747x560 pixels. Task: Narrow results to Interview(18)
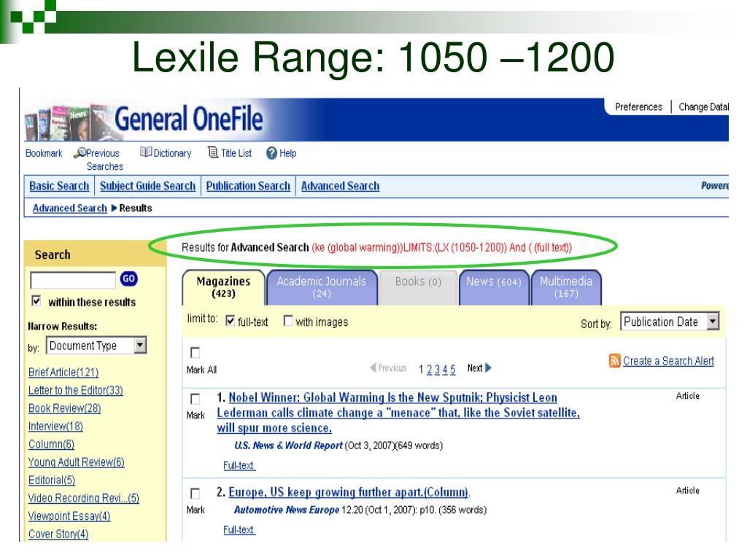point(55,426)
